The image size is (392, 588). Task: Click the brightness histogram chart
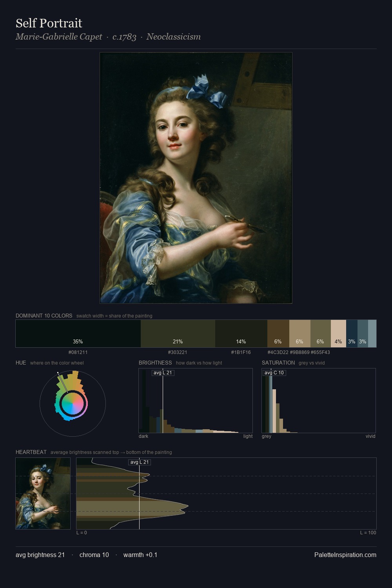click(x=196, y=401)
